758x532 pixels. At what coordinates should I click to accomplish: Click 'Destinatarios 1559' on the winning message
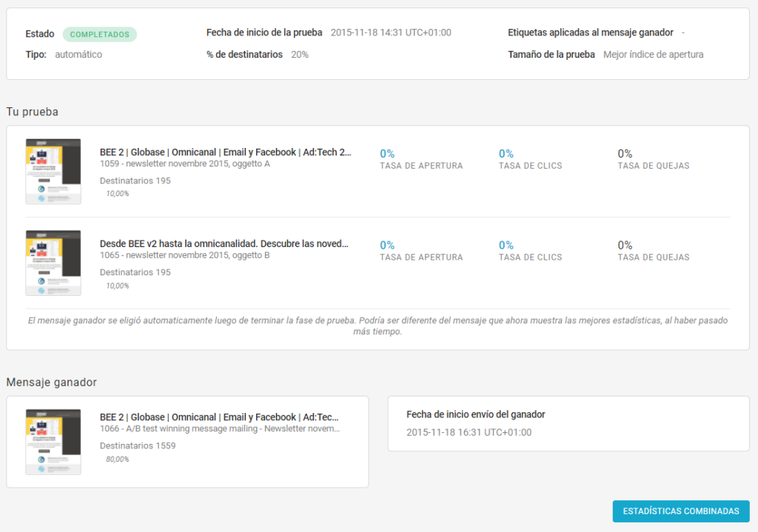point(138,445)
